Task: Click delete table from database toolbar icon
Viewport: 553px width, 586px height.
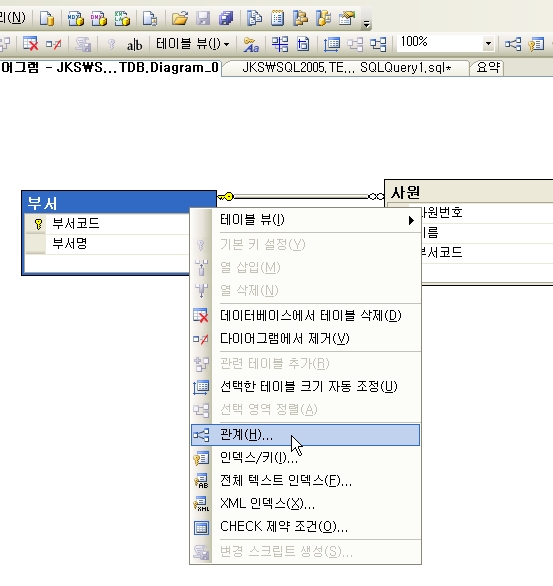Action: 30,44
